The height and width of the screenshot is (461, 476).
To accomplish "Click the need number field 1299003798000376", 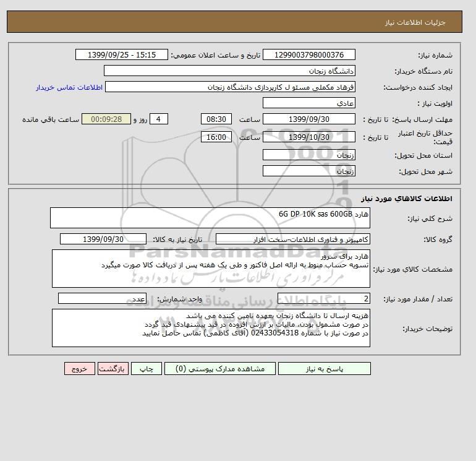I will click(308, 54).
